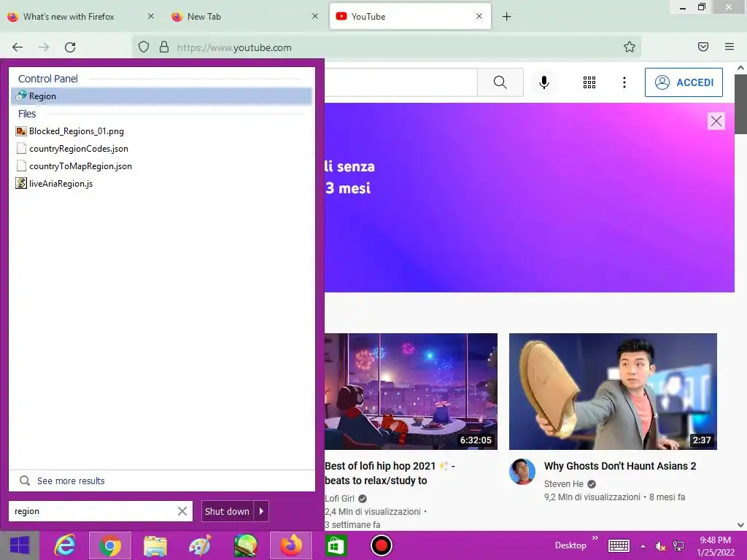
Task: Open Save to Pocket icon
Action: coord(703,47)
